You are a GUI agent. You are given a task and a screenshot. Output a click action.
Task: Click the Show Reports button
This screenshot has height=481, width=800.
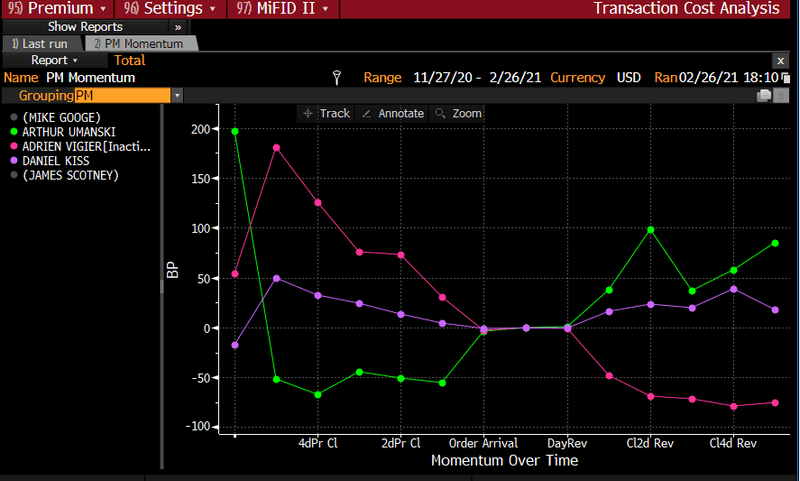pos(85,27)
